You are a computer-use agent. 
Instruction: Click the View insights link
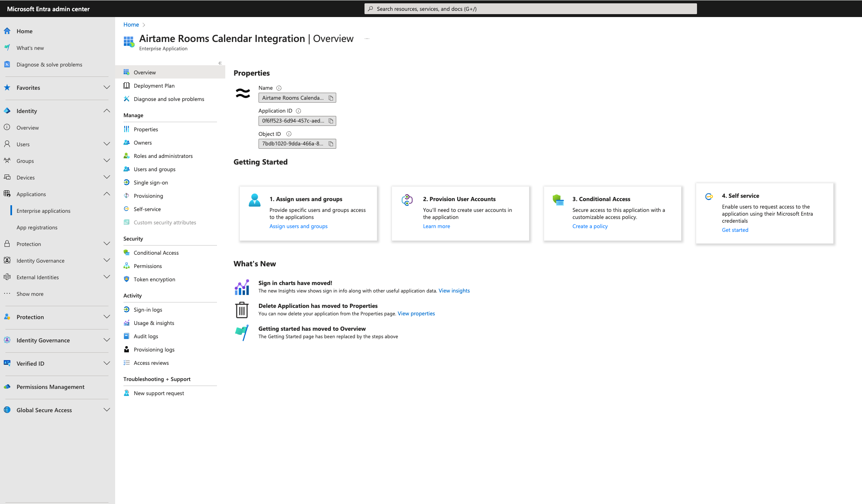pos(454,291)
